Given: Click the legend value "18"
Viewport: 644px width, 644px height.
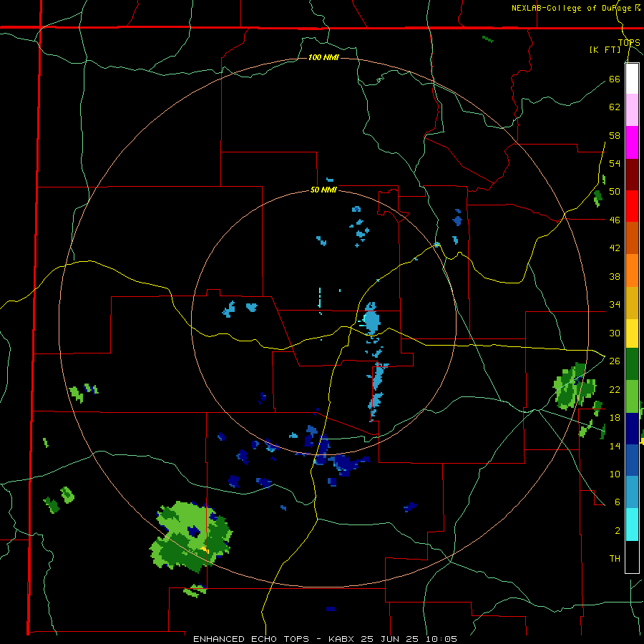Looking at the screenshot, I should (615, 418).
